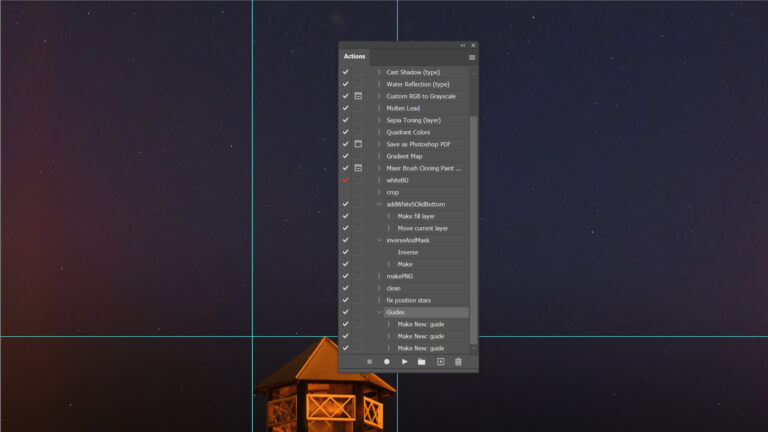Select the Molten Lead action name

[403, 108]
